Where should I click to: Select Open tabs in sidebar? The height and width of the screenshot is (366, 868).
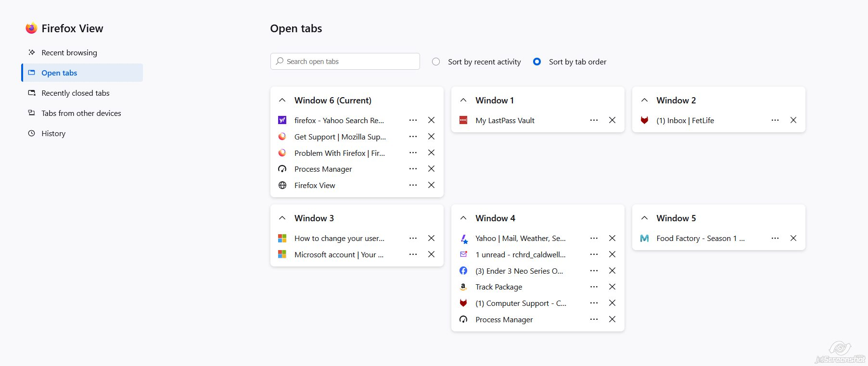[x=82, y=73]
